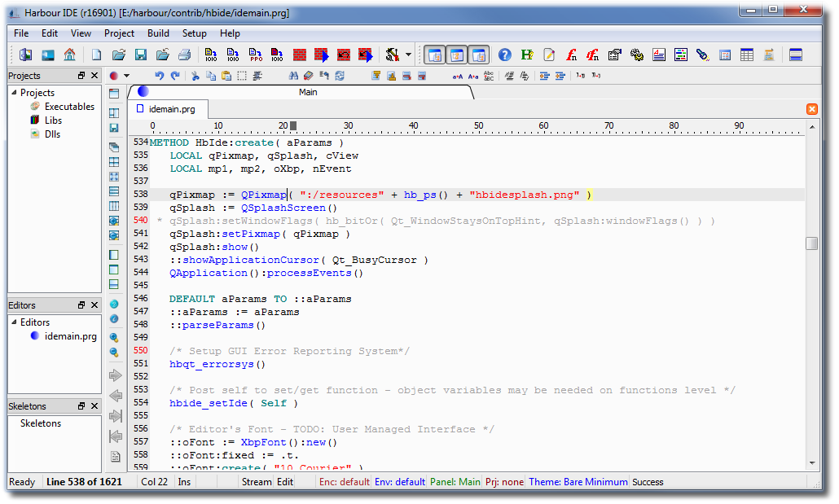Click the flashlight icon in the toolbar
The image size is (839, 504).
click(702, 55)
